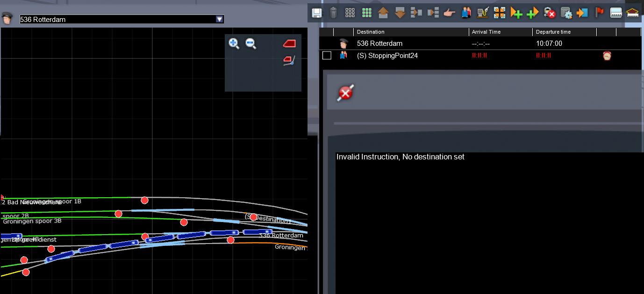Click the red marker on Groningen spoor 1B track
Viewport: 644px width, 294px height.
144,200
